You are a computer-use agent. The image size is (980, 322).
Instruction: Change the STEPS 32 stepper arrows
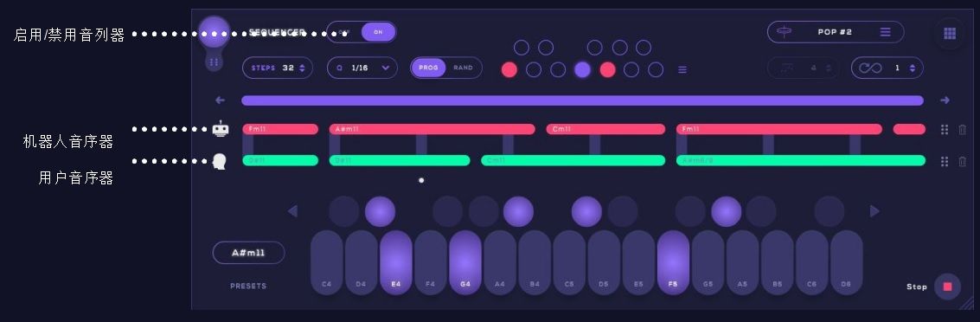tap(303, 68)
